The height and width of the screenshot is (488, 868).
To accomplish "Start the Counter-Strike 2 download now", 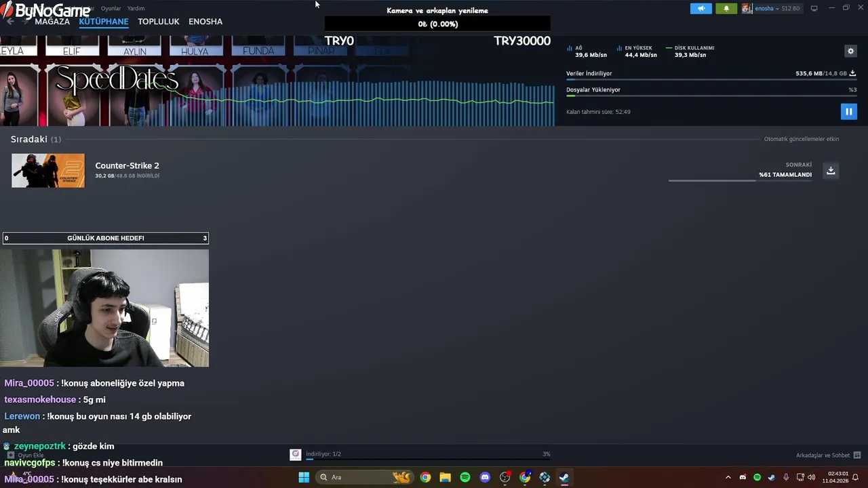I will 831,170.
